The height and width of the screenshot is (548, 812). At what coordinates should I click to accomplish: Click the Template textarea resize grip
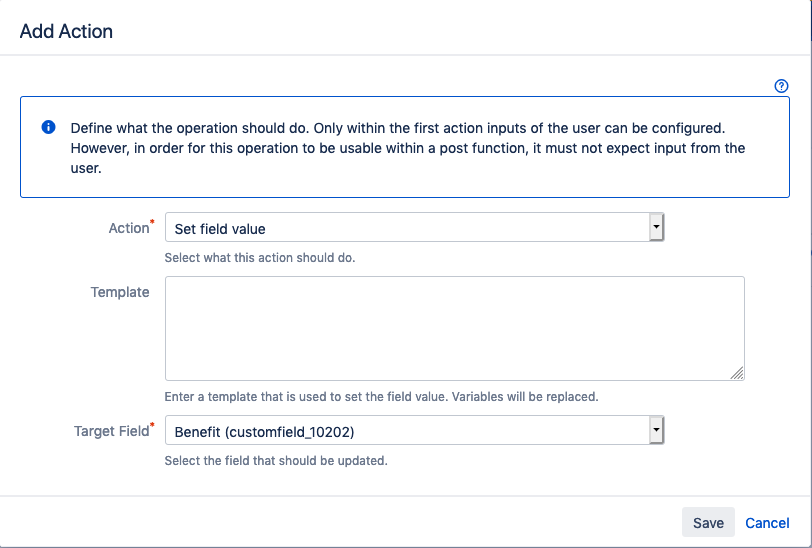click(737, 373)
